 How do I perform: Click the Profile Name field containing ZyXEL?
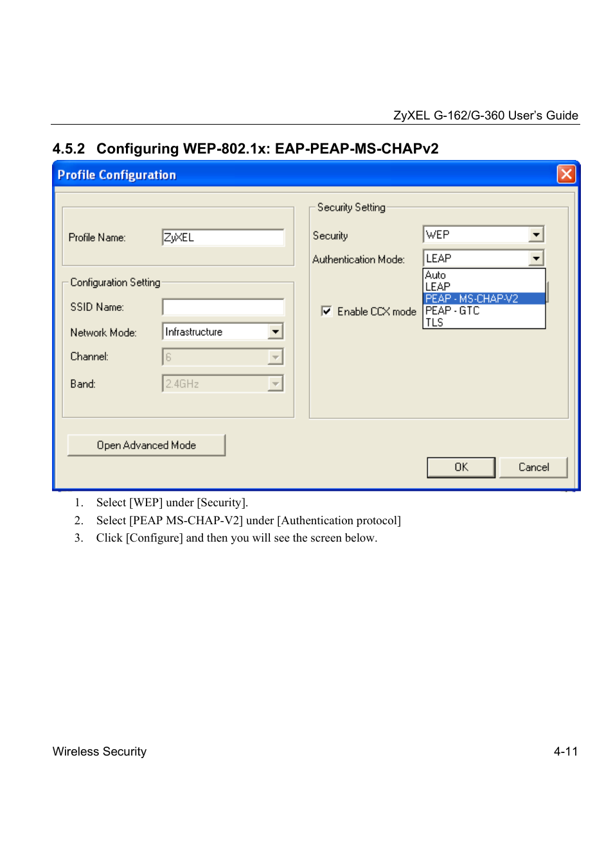coord(223,238)
